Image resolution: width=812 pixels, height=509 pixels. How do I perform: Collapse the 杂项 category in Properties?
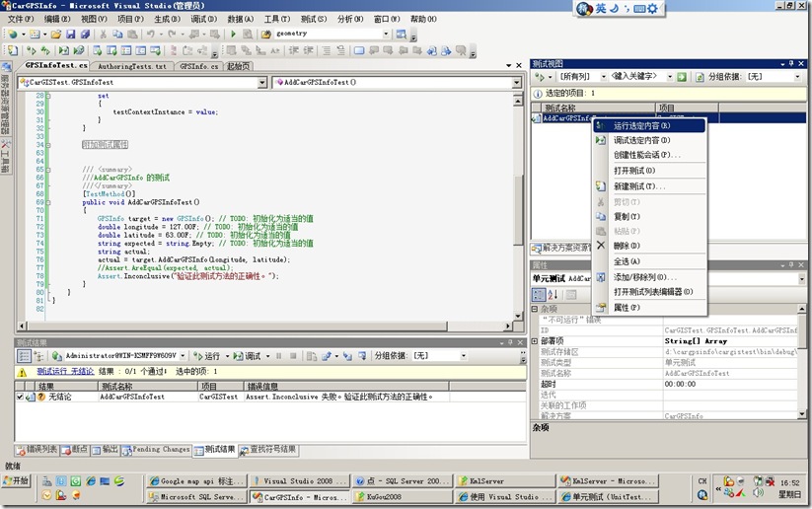[536, 309]
